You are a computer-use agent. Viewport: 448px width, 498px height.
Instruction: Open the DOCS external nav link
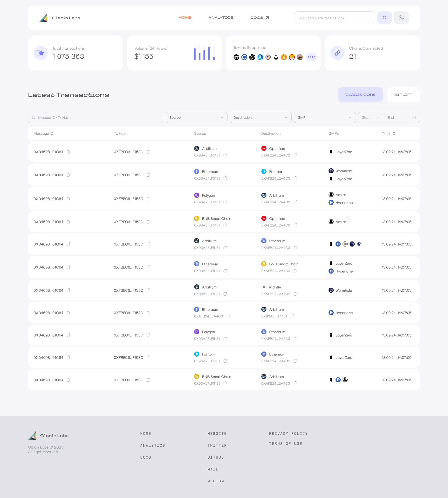(259, 18)
